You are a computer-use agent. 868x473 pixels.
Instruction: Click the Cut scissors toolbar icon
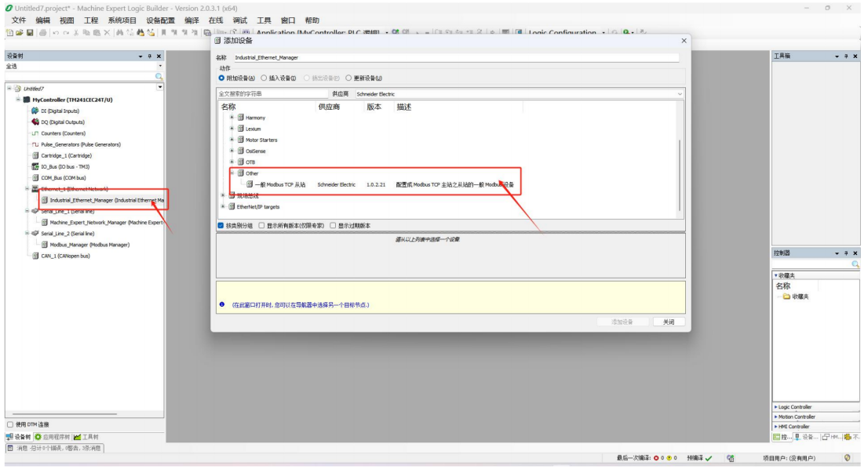tap(76, 33)
